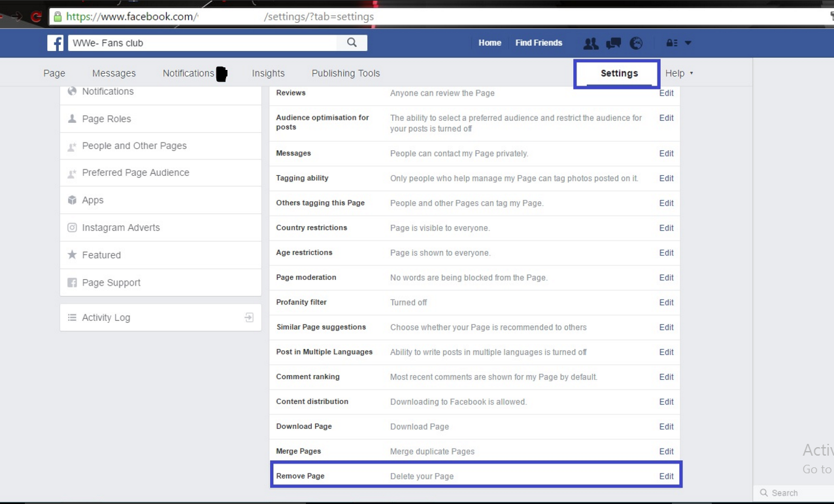
Task: Click the Preferred Page Audience icon
Action: coord(72,173)
